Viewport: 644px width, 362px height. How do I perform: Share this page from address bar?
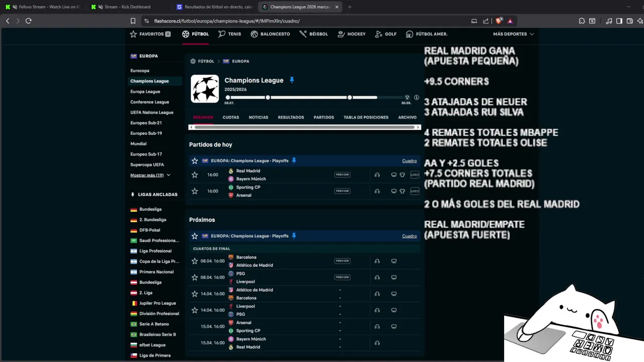pos(486,21)
